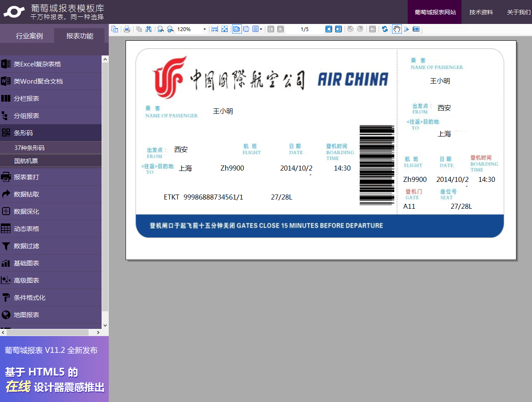Click the 葡萄城报表模板库 logo
Image resolution: width=532 pixels, height=402 pixels.
pos(54,12)
